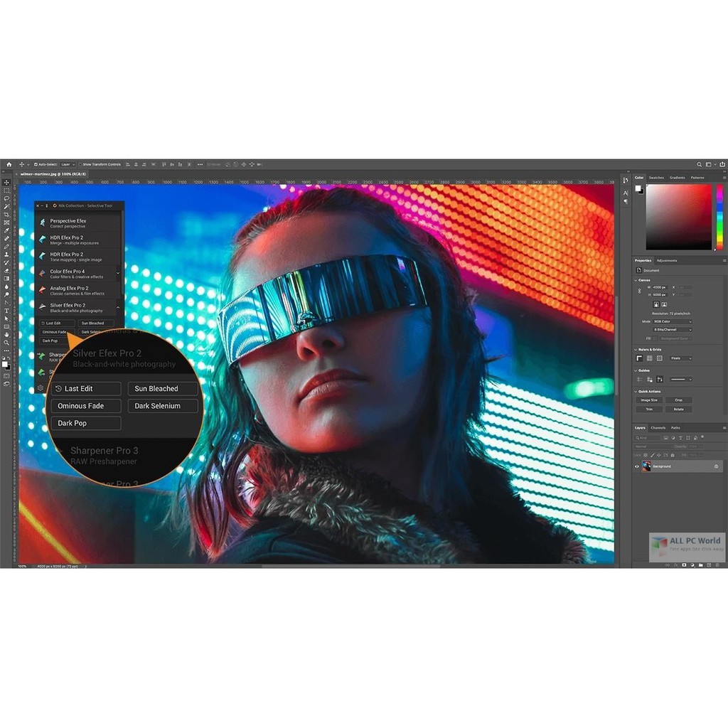Image resolution: width=728 pixels, height=728 pixels.
Task: Expand the Silver Efex Pro 2 presets chevron
Action: click(x=117, y=308)
